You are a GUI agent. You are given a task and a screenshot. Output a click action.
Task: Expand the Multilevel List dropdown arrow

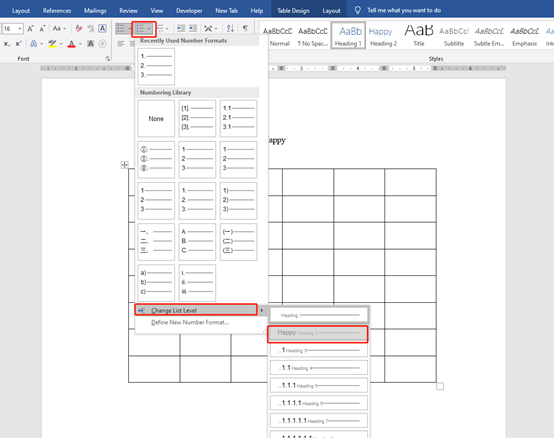point(167,29)
